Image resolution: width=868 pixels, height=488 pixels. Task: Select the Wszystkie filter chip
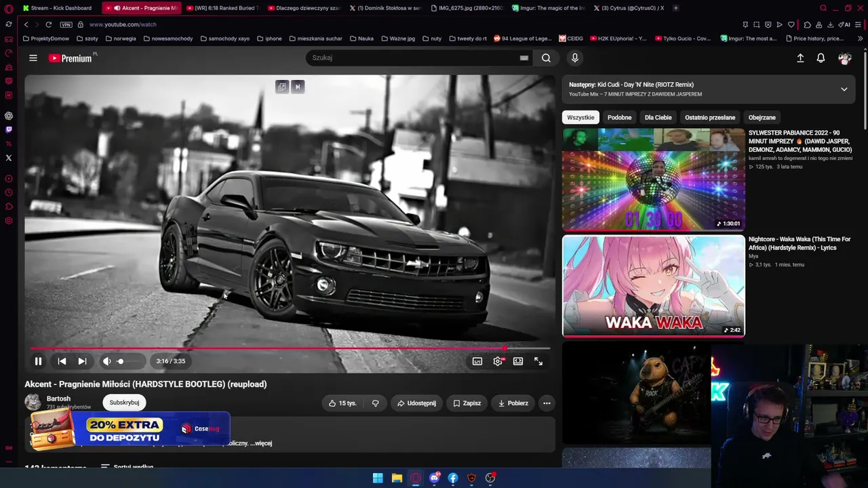(580, 117)
